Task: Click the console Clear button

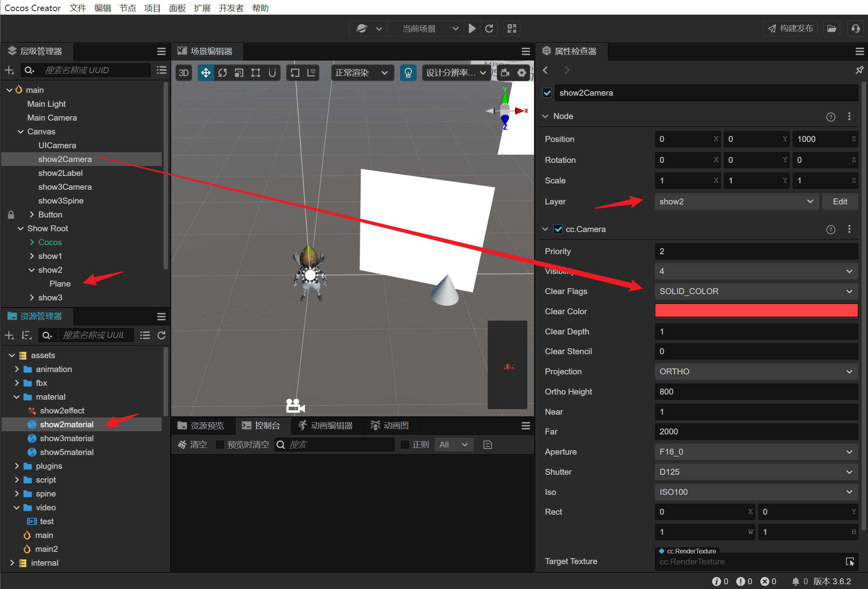Action: [192, 445]
